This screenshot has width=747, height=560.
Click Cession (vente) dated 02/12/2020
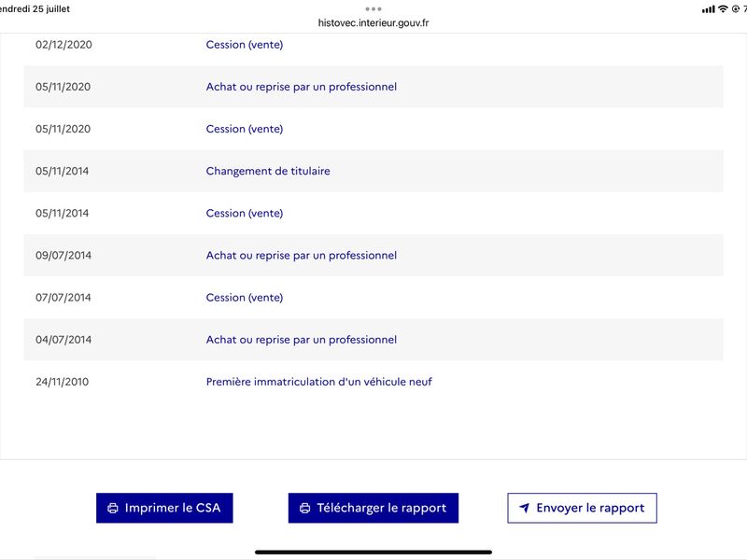[245, 45]
